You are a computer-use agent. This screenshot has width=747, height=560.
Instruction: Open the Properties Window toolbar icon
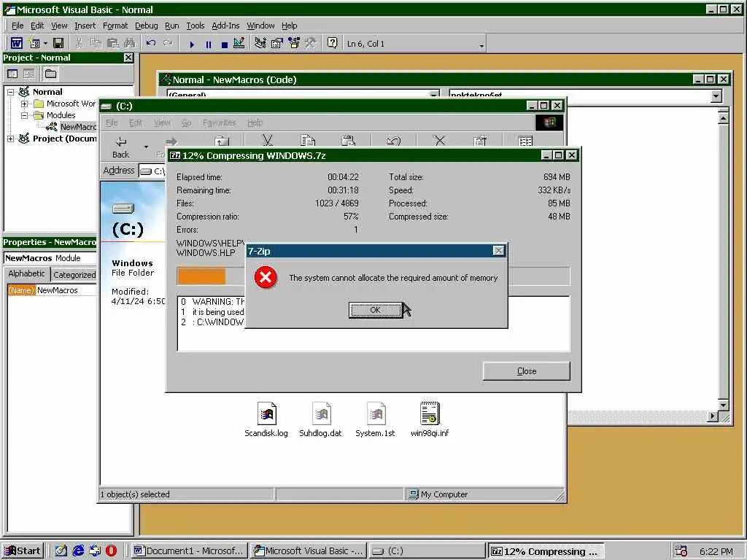point(276,43)
